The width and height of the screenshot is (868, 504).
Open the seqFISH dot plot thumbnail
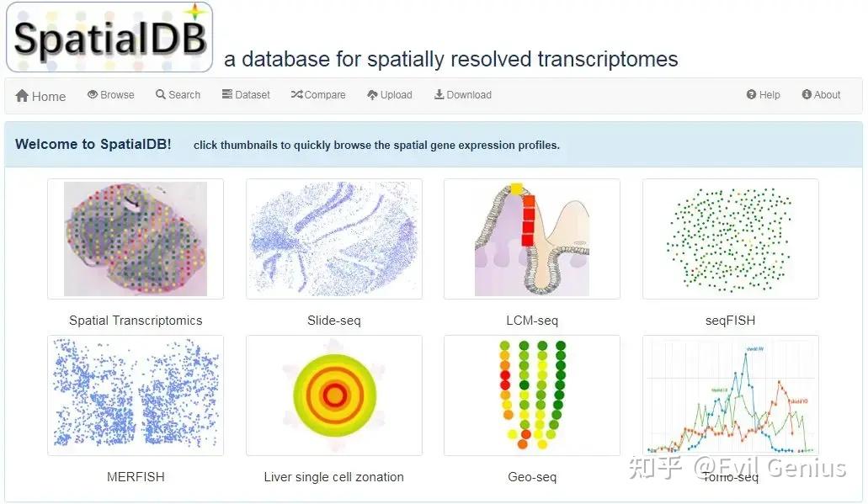731,239
